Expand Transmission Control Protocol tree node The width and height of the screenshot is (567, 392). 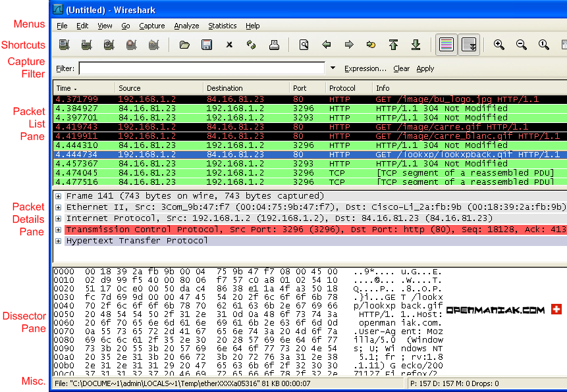(58, 230)
